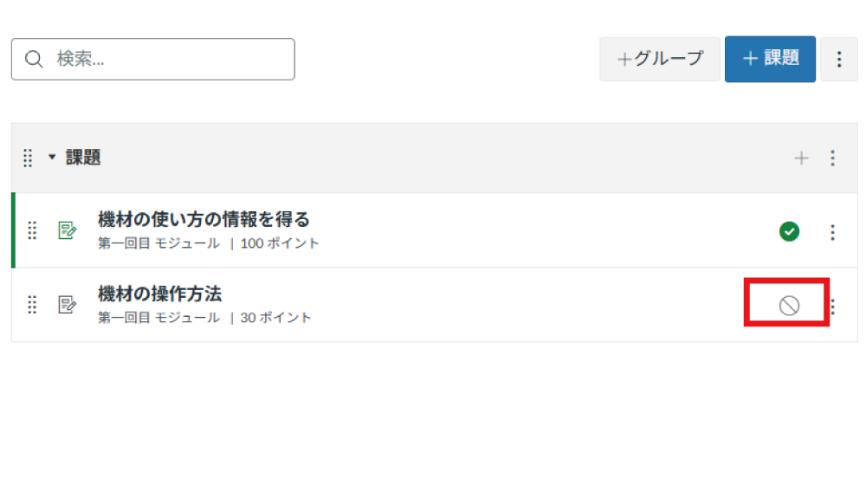Publish 機材の操作方法 using the unpublished icon
866x504 pixels.
789,305
